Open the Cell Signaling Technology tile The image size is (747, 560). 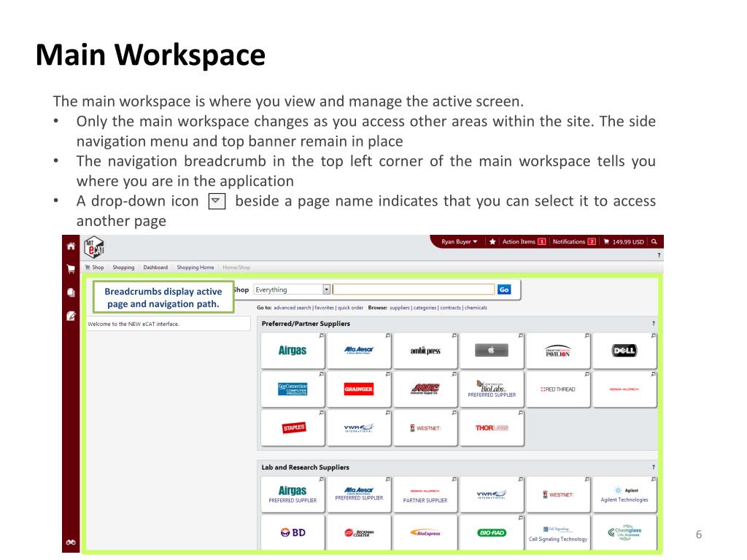[x=558, y=532]
